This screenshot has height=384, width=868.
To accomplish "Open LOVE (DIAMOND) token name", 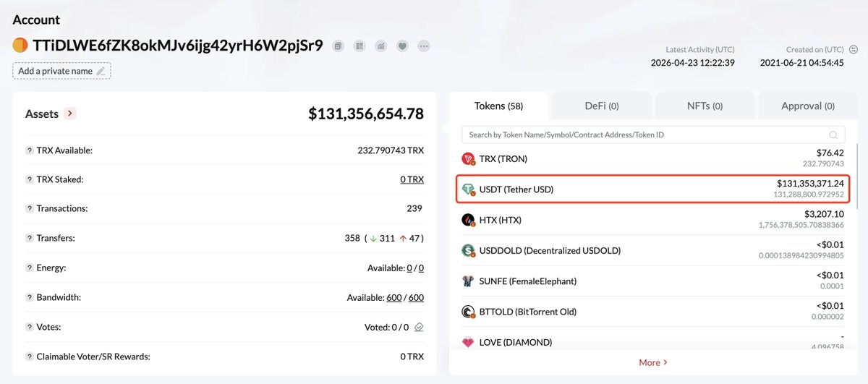I will [x=516, y=342].
